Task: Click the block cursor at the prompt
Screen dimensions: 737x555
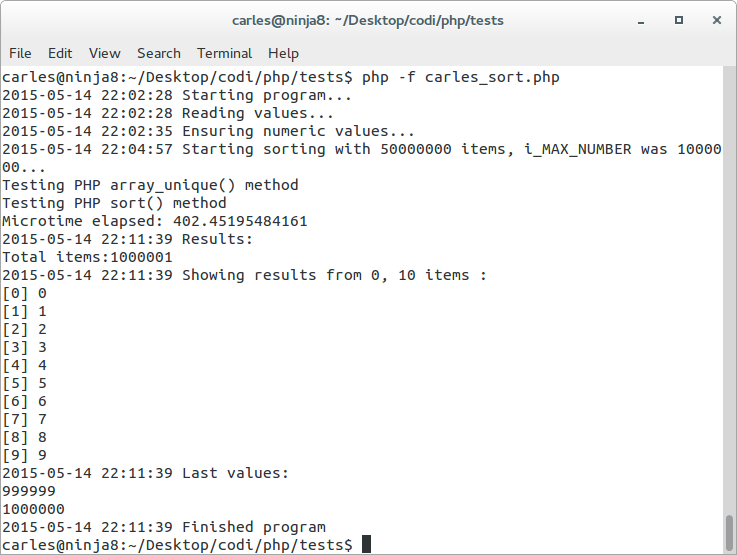Action: 367,544
